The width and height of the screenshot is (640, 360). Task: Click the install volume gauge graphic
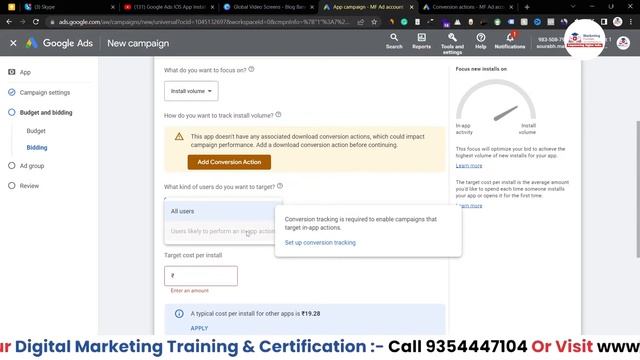(x=496, y=101)
